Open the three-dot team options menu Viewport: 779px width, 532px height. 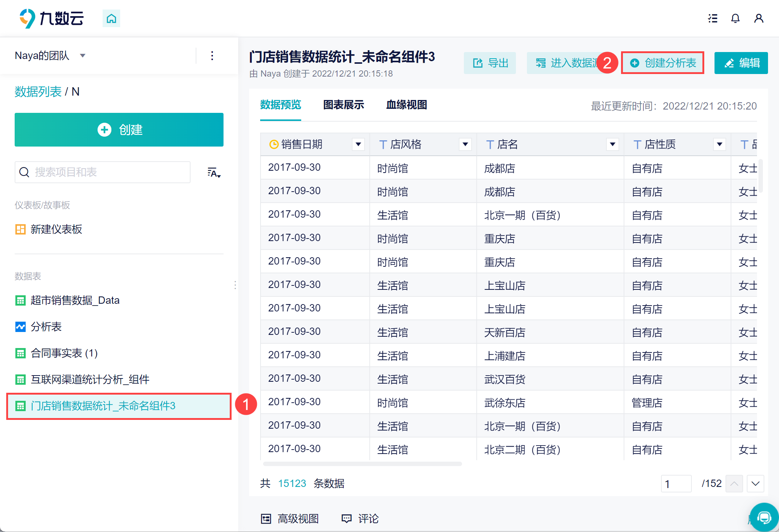(212, 56)
